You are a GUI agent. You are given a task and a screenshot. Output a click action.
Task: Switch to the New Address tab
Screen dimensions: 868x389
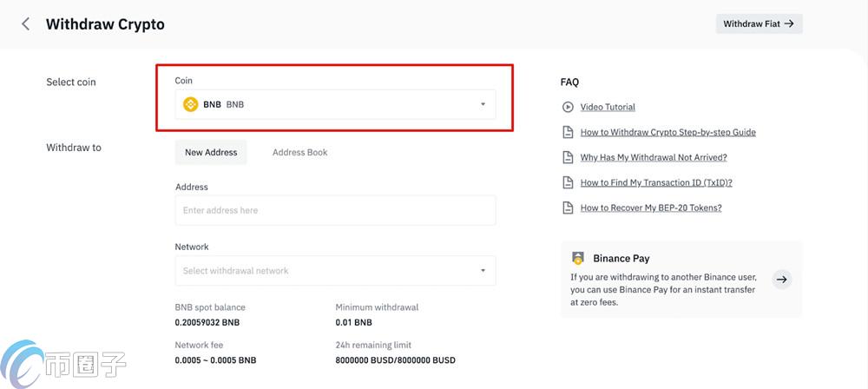coord(211,152)
